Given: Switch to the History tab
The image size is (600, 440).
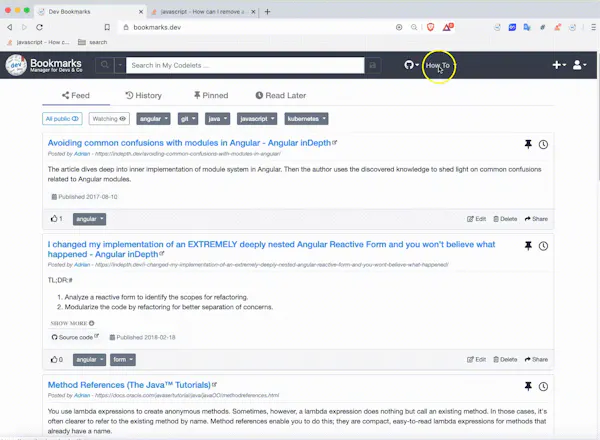Looking at the screenshot, I should pyautogui.click(x=143, y=95).
